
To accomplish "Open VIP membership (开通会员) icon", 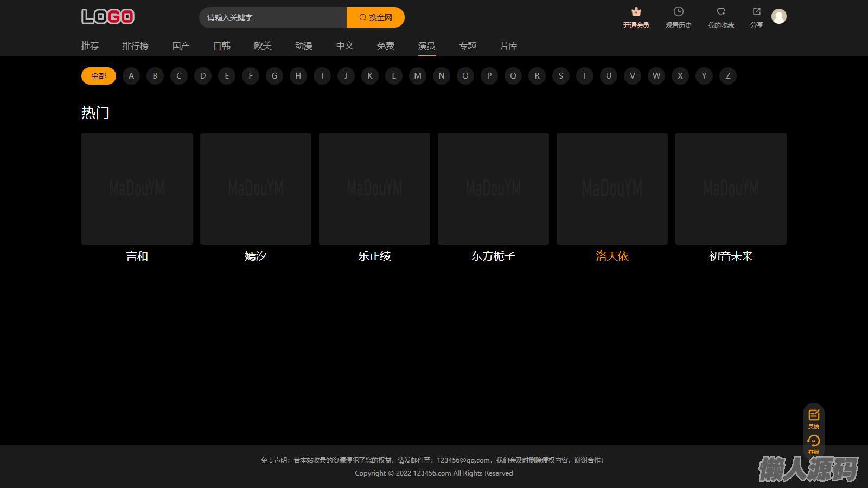I will (636, 11).
